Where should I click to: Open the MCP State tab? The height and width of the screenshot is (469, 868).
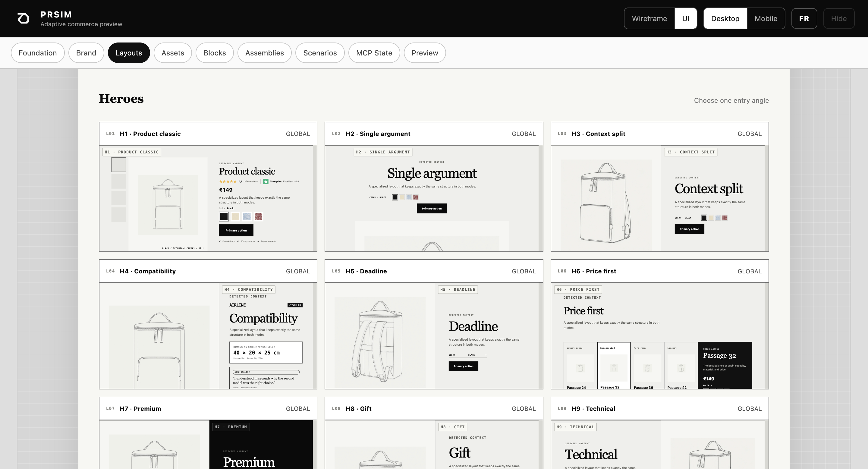pyautogui.click(x=374, y=53)
